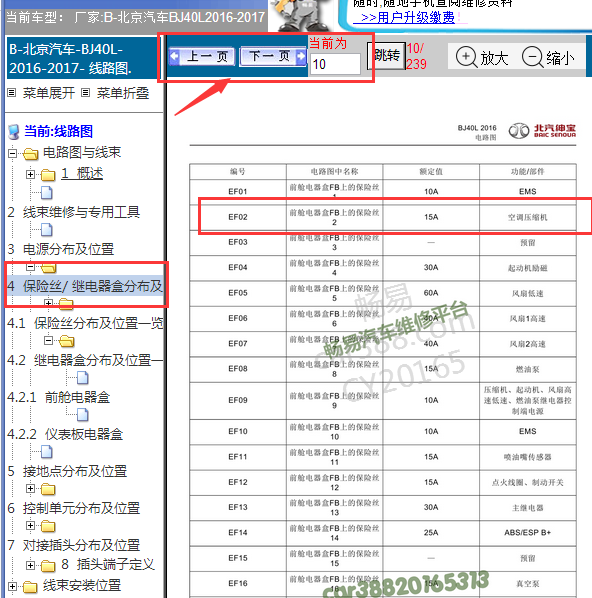Expand node below 5 接地点分布及位置
Viewport: 592px width, 598px height.
point(31,489)
